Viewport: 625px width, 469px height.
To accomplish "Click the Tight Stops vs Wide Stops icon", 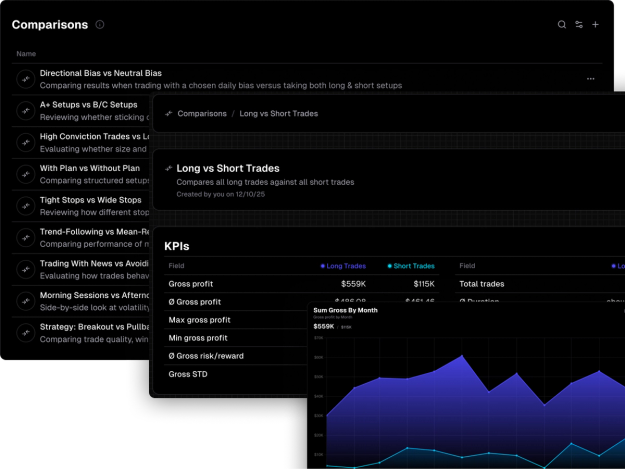I will pyautogui.click(x=26, y=206).
